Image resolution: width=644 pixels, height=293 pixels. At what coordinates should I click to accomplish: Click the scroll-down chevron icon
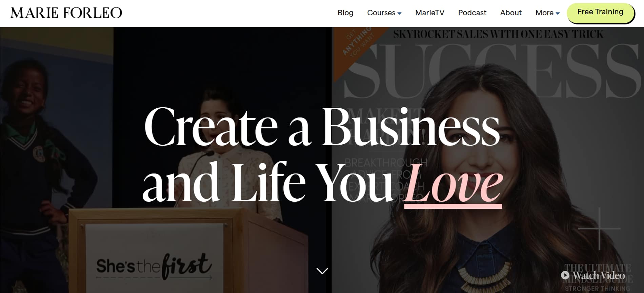322,271
